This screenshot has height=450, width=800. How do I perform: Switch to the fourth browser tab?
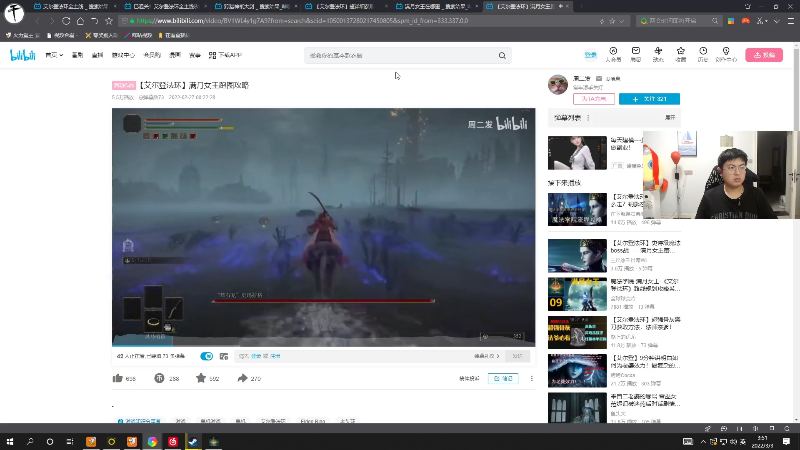(x=344, y=6)
